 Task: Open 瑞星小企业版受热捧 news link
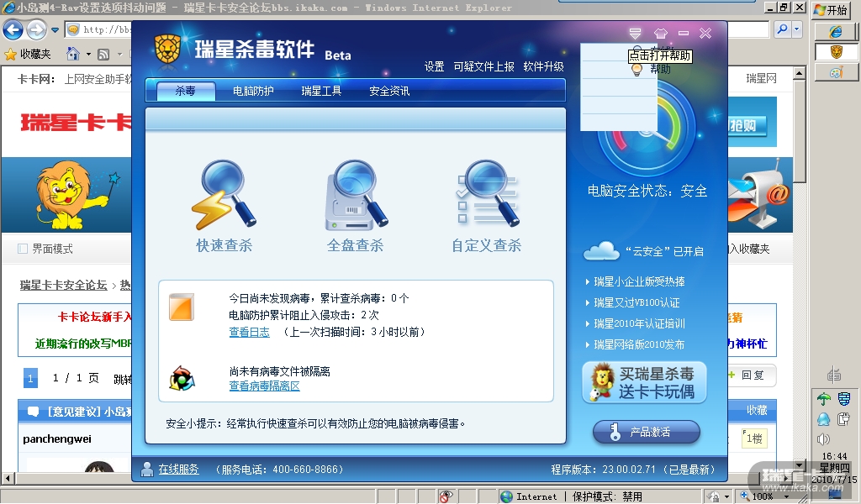[639, 281]
